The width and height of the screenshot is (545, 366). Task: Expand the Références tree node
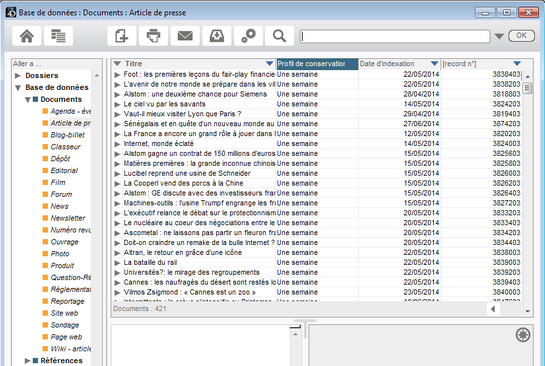27,360
